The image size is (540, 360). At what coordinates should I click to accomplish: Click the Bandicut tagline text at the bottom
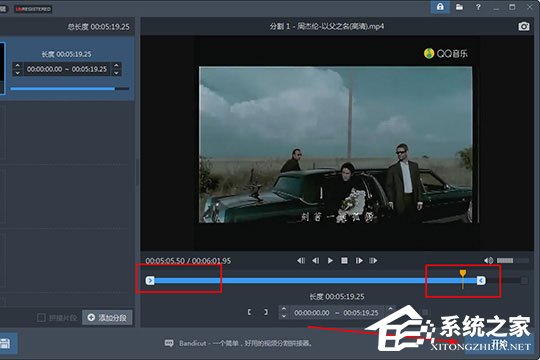(245, 343)
